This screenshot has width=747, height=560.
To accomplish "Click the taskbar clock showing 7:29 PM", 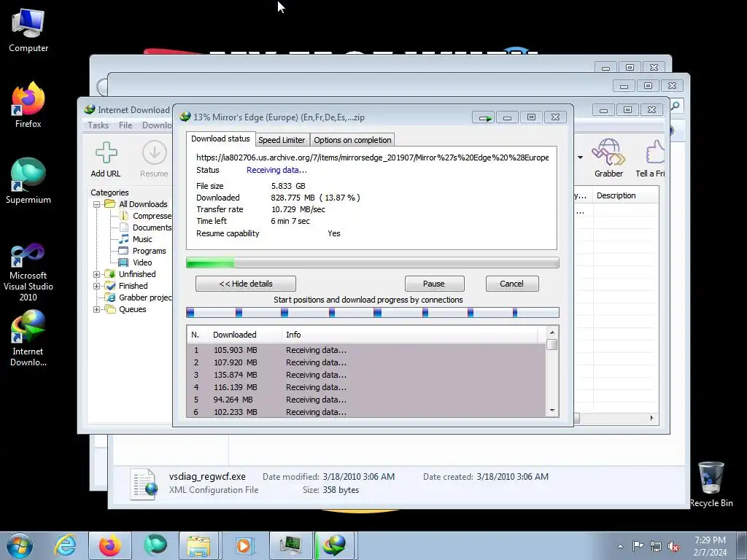I will coord(710,546).
